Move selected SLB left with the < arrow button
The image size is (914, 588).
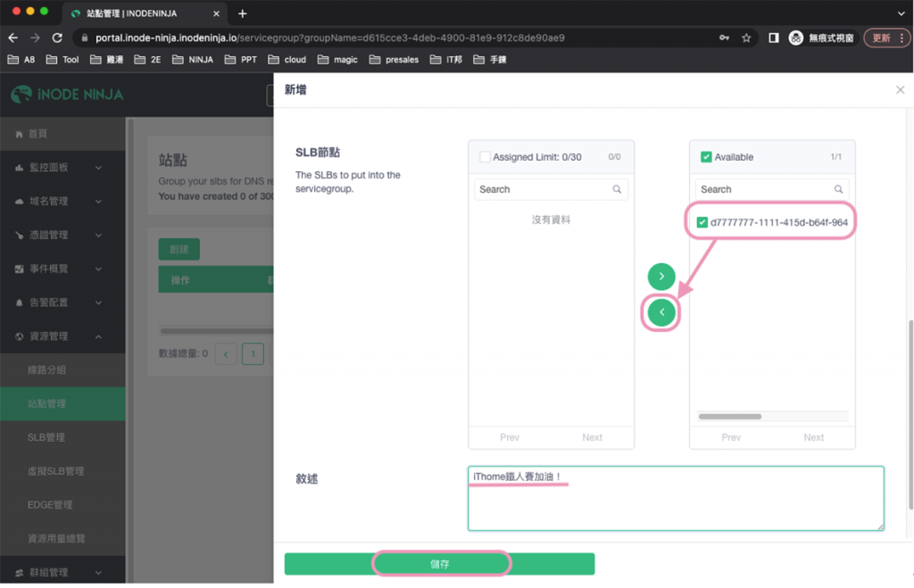coord(661,312)
